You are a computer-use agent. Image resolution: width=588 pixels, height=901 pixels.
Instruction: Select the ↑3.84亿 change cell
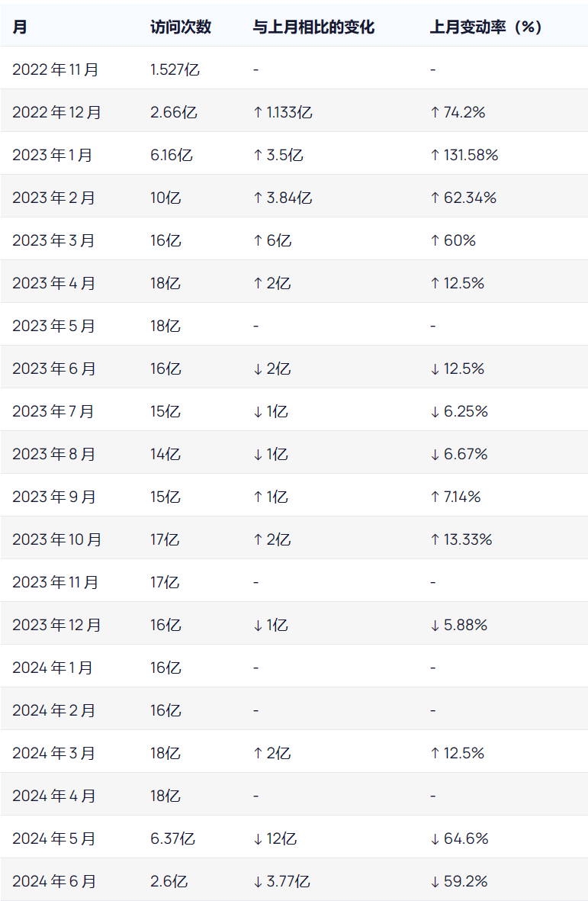click(282, 198)
